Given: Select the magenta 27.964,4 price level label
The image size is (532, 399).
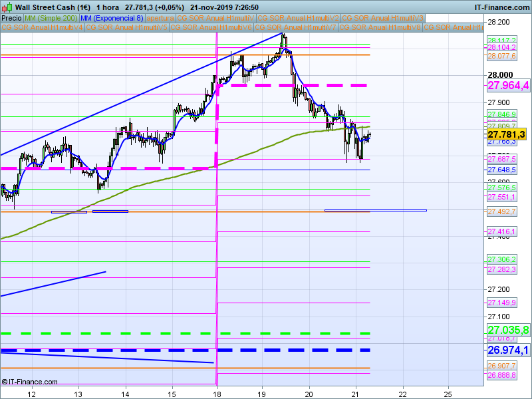Looking at the screenshot, I should (507, 85).
